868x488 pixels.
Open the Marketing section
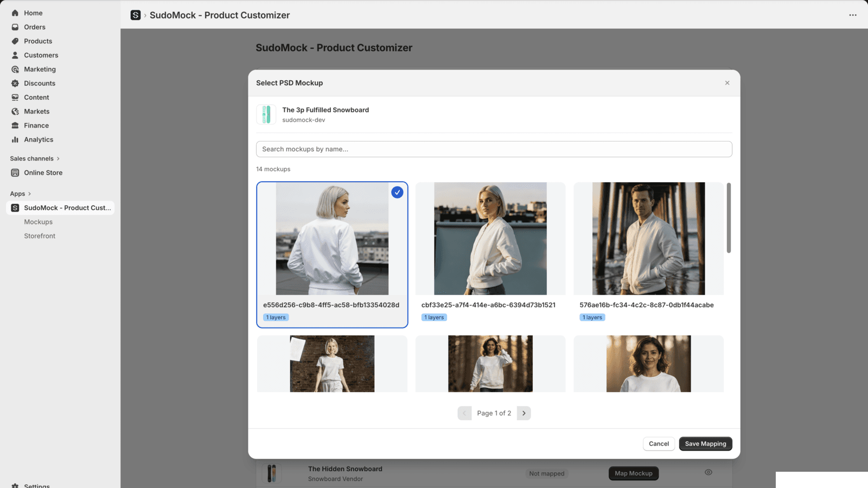click(39, 69)
